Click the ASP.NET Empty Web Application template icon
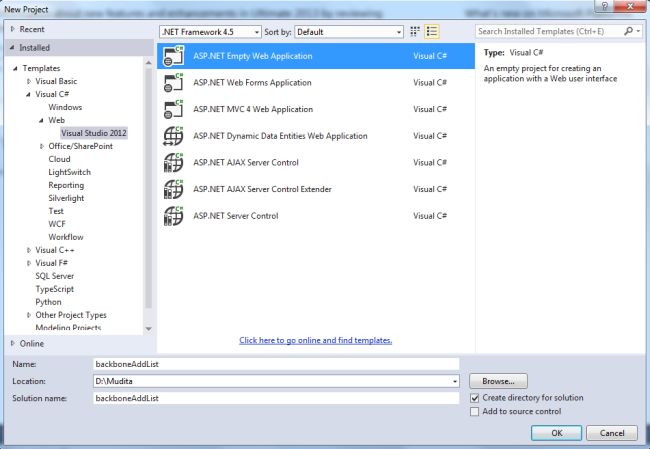 (x=173, y=56)
